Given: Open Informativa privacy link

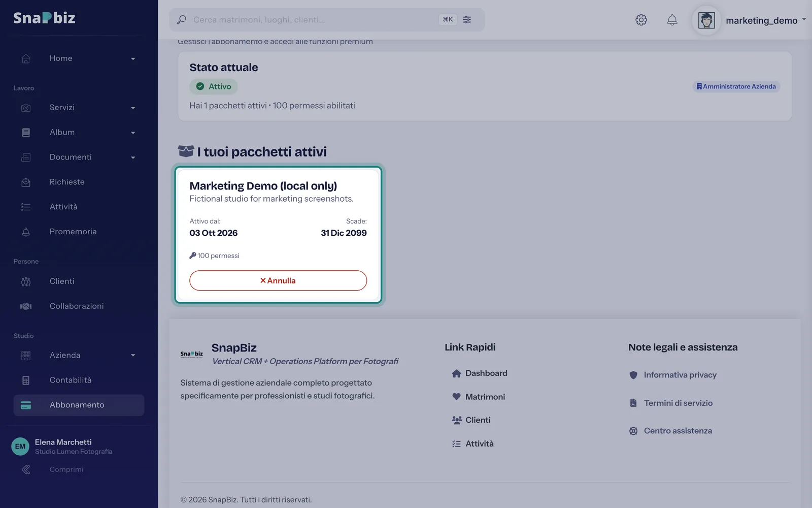Looking at the screenshot, I should pos(673,375).
